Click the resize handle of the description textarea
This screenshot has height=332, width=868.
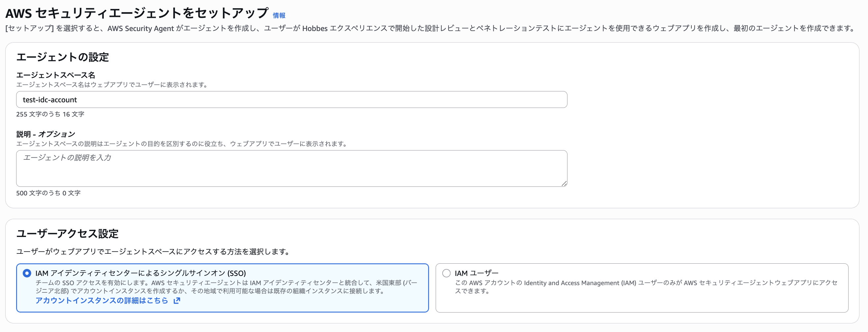click(x=564, y=183)
